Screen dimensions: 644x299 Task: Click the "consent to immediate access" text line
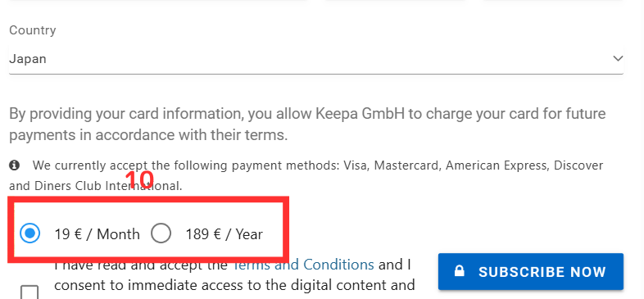click(234, 284)
